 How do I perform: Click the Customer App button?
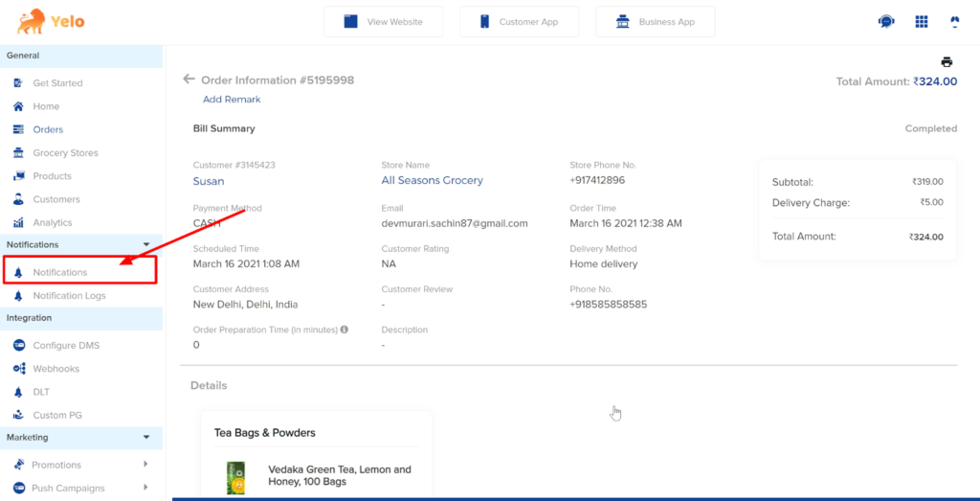pos(519,22)
